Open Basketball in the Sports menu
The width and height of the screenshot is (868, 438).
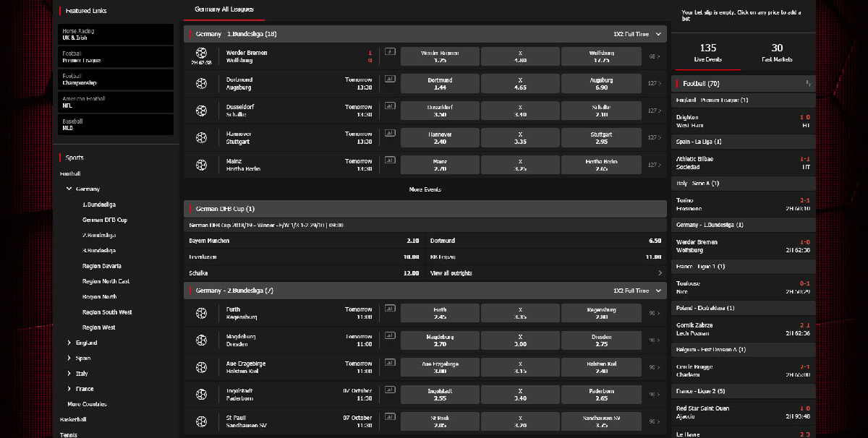(73, 419)
